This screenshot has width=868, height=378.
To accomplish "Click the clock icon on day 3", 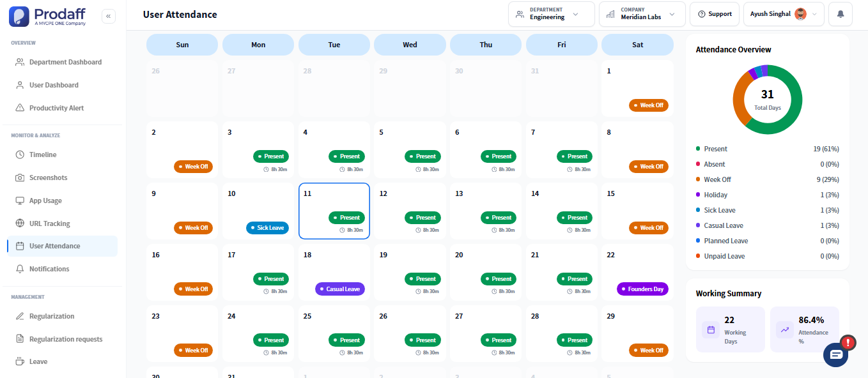I will 267,169.
